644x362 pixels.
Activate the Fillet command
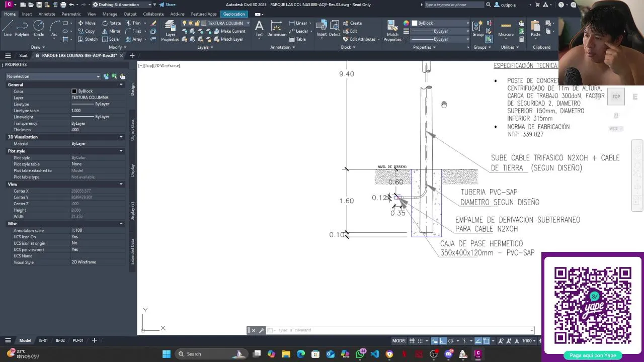[133, 31]
